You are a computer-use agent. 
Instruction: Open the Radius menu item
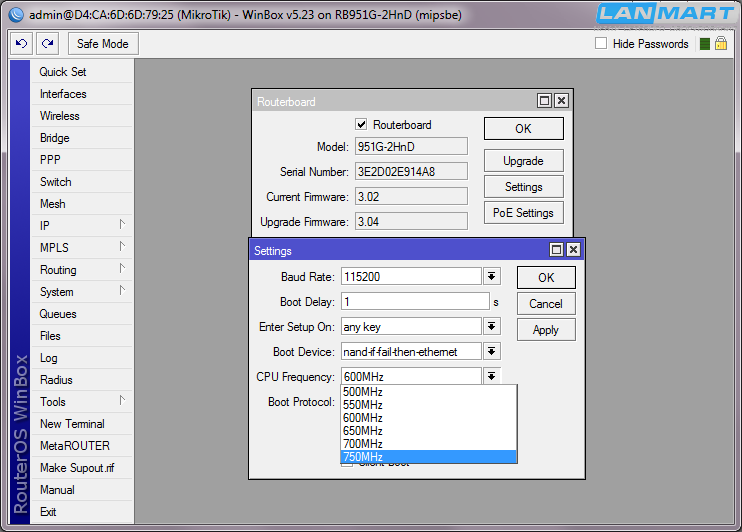coord(81,380)
